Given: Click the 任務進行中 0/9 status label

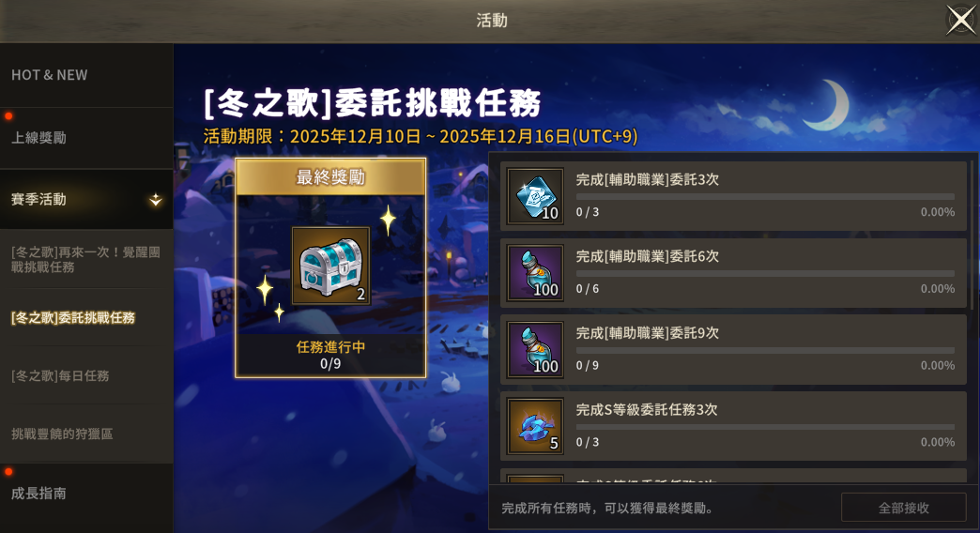Looking at the screenshot, I should (x=330, y=355).
